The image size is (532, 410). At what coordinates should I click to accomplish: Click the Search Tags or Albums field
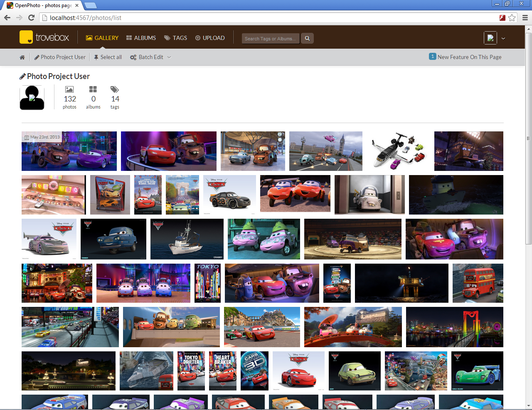click(271, 38)
